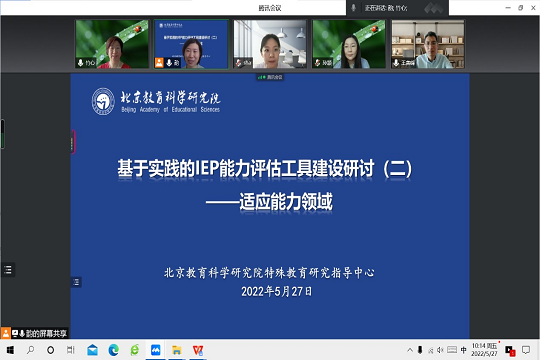The image size is (540, 360).
Task: Click the 韵的屏幕共享 label at bottom left
Action: 46,333
